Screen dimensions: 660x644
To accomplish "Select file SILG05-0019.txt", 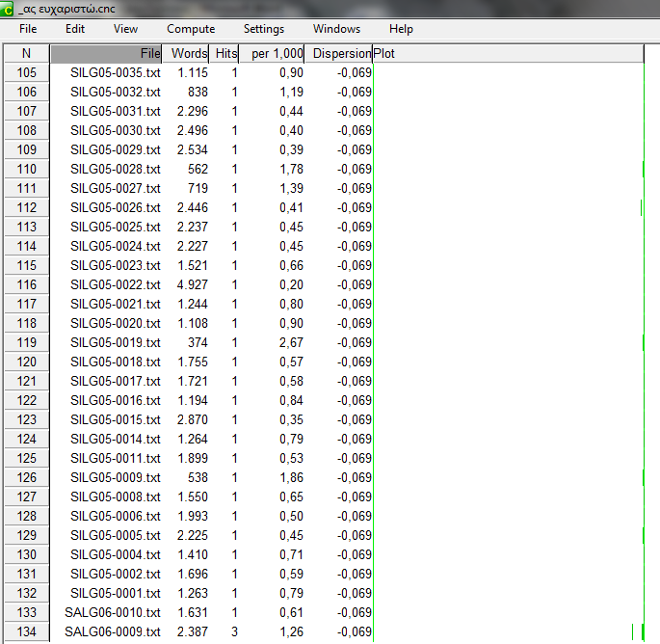I will [x=116, y=343].
